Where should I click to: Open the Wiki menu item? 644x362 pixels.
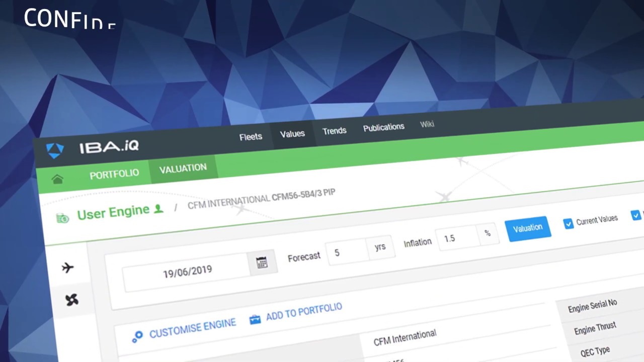pyautogui.click(x=427, y=124)
